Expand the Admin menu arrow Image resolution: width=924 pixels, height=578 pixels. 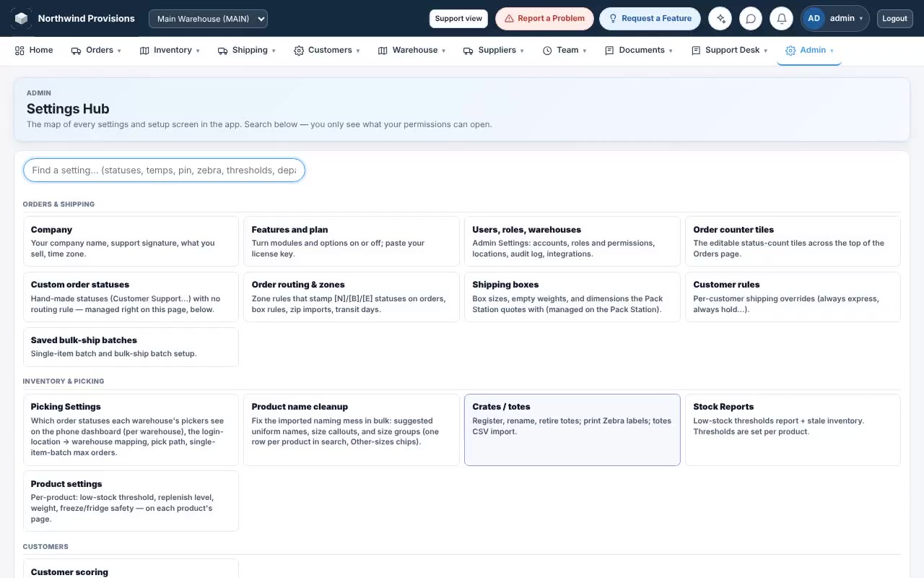[x=832, y=51]
